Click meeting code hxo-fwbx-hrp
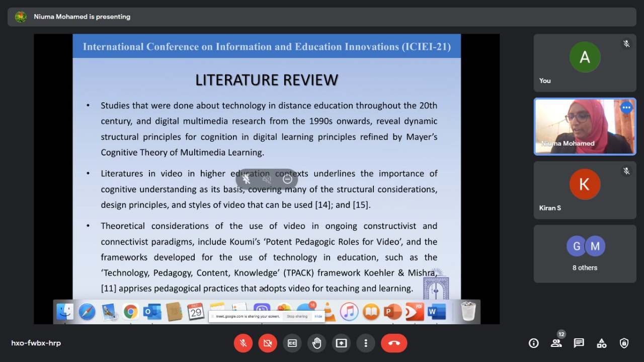 pos(36,343)
